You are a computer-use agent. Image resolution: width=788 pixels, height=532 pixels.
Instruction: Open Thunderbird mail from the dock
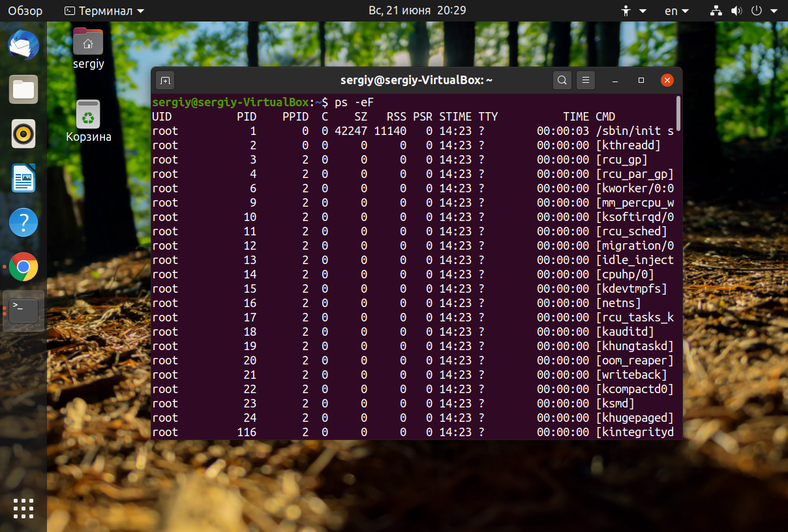coord(23,45)
